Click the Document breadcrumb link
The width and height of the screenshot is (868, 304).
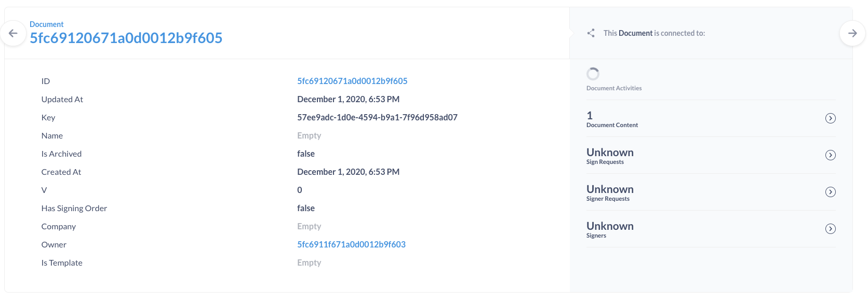(46, 24)
